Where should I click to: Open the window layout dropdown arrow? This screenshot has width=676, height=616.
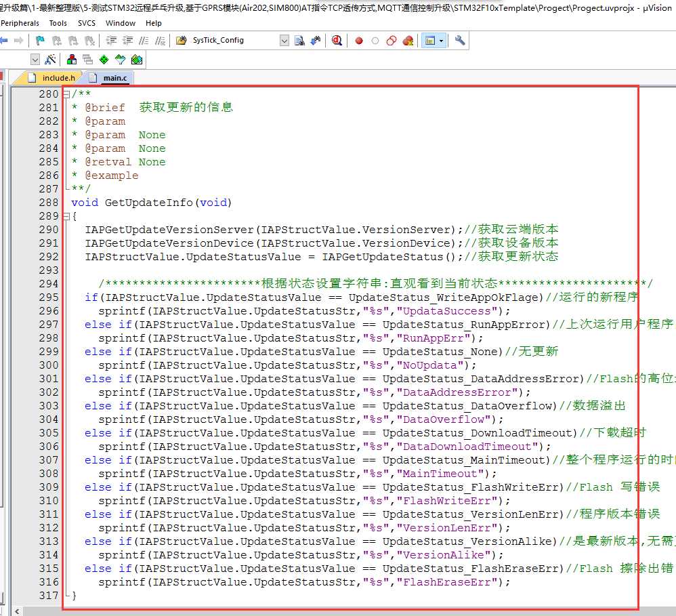pyautogui.click(x=441, y=41)
